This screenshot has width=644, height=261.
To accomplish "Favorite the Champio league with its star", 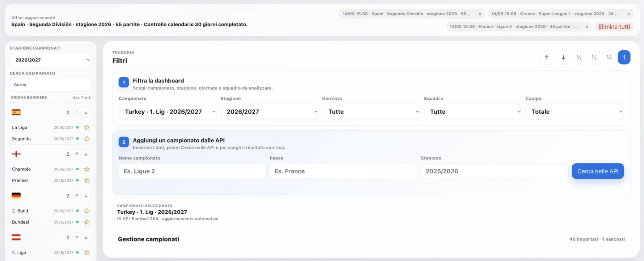I will [x=87, y=169].
